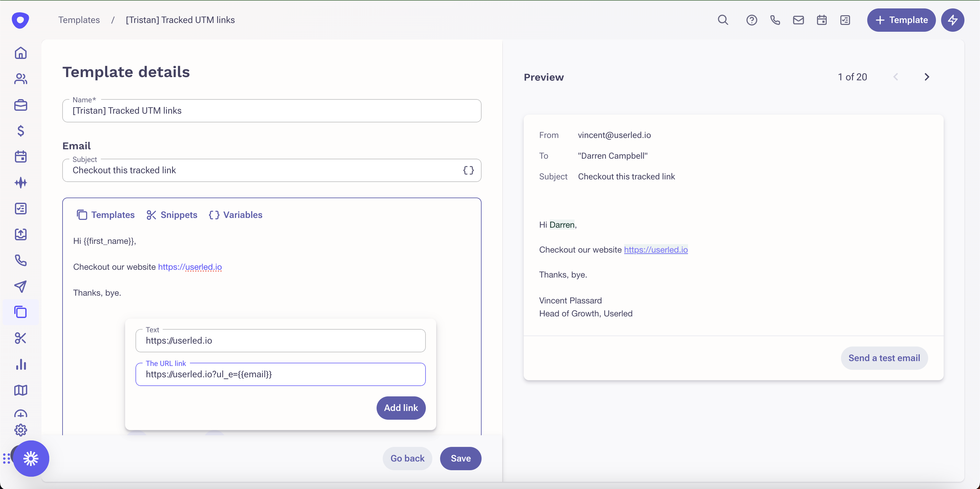Open the bar chart analytics icon

(20, 364)
